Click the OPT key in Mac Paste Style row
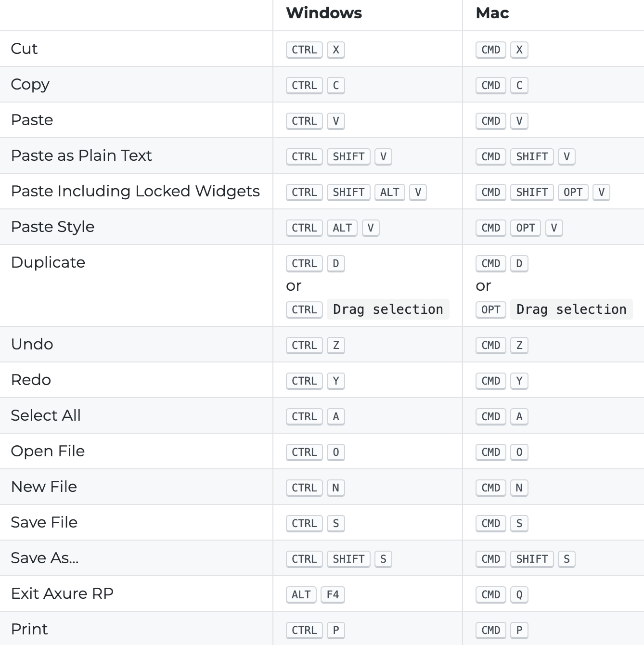Screen dimensions: 644x645 click(526, 228)
